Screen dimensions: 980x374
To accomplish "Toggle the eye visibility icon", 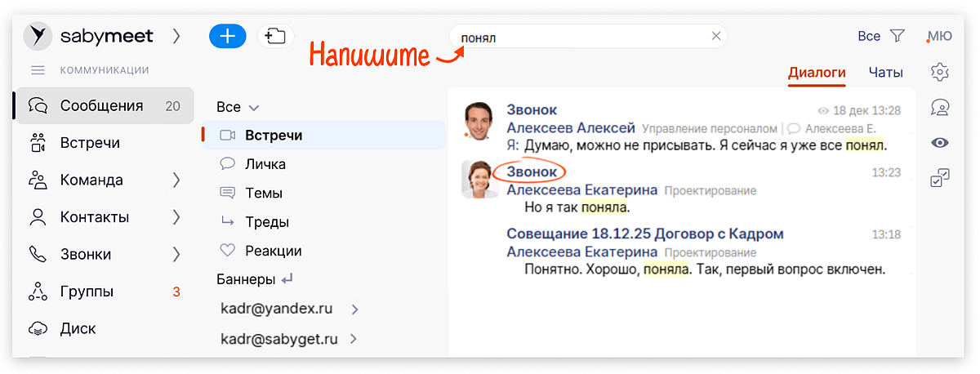I will click(940, 143).
